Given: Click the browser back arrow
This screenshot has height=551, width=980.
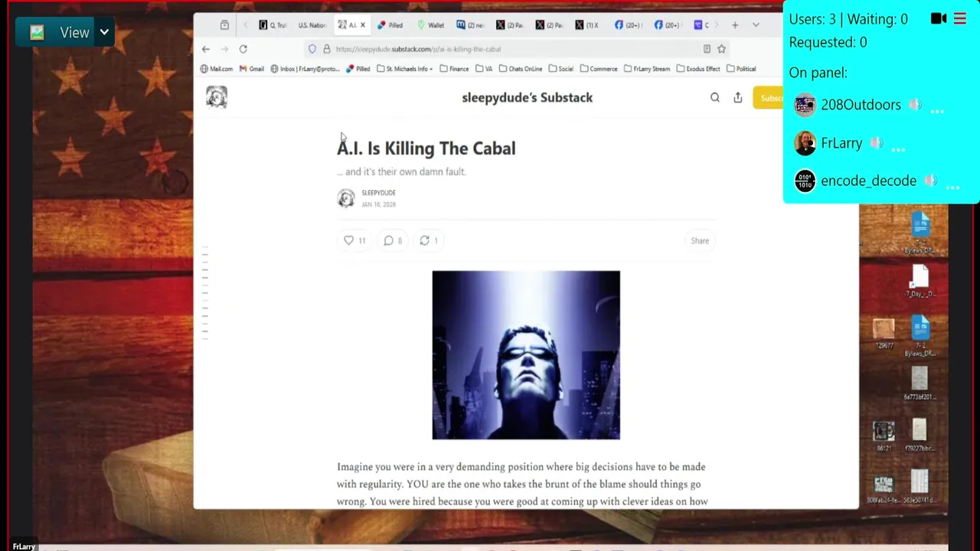Looking at the screenshot, I should [x=205, y=49].
